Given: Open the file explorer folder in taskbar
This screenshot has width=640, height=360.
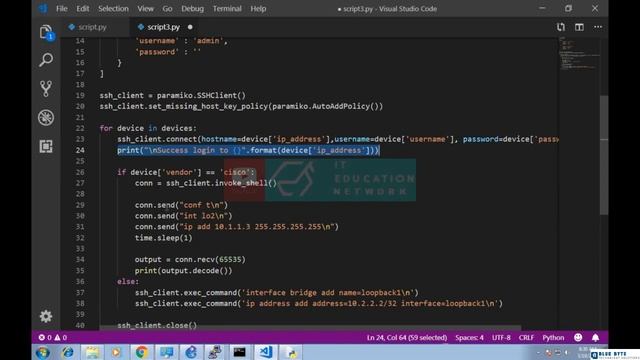Looking at the screenshot, I should click(92, 352).
